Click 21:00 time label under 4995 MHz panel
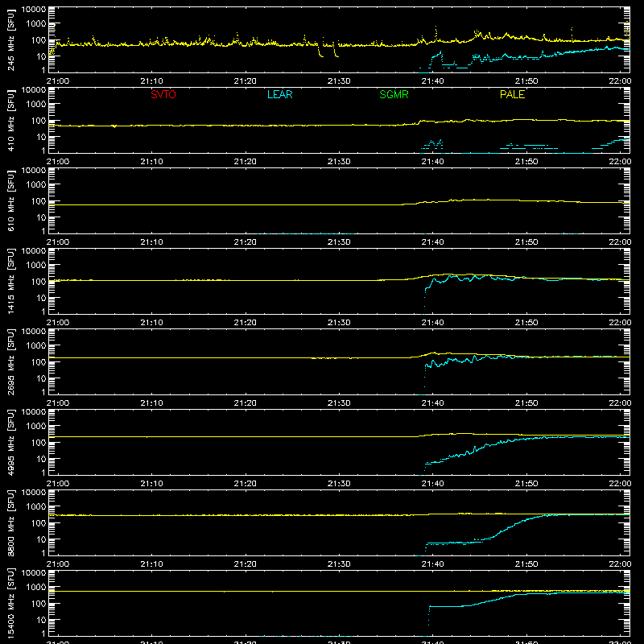The height and width of the screenshot is (644, 644). point(57,484)
